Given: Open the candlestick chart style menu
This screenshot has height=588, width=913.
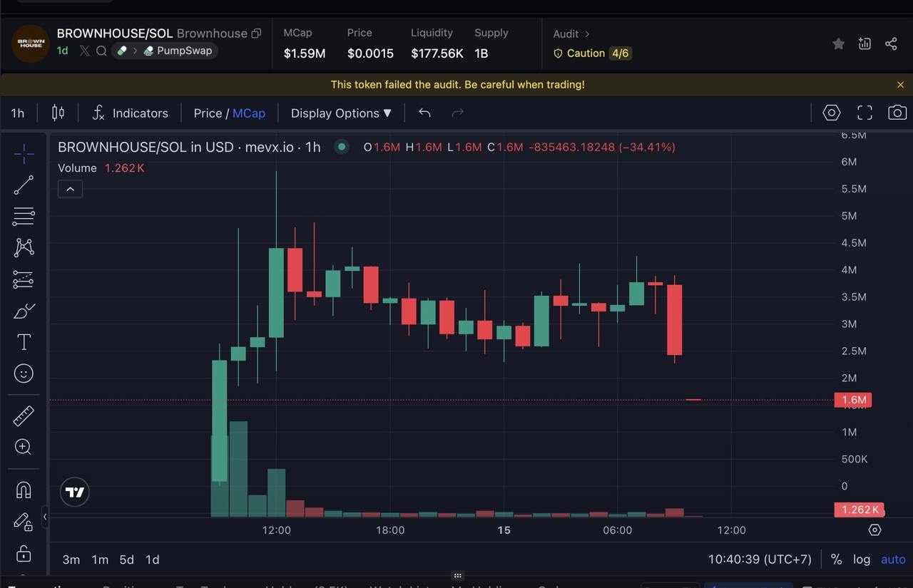Looking at the screenshot, I should (x=58, y=113).
